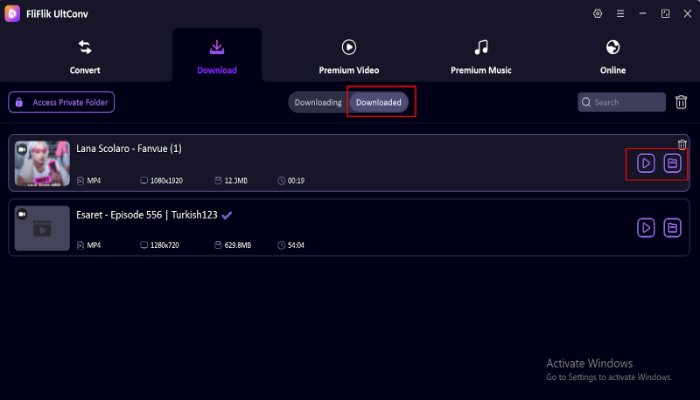The width and height of the screenshot is (700, 400).
Task: Open the Premium Video tab
Action: tap(349, 57)
